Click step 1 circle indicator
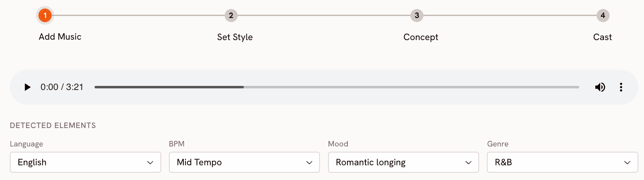This screenshot has width=644, height=180. (45, 16)
